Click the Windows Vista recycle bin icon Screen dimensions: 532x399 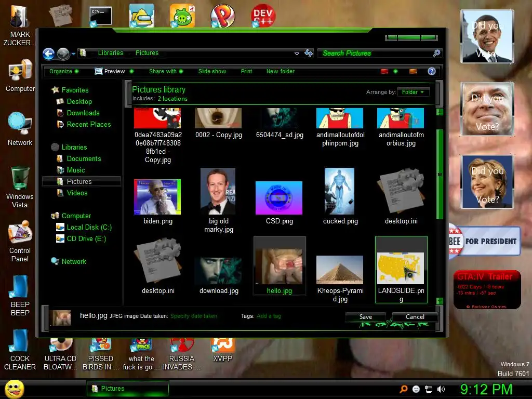click(x=20, y=187)
